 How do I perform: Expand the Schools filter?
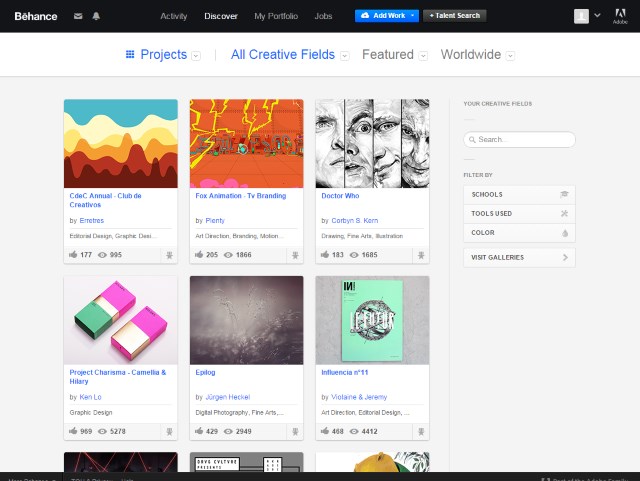(519, 195)
